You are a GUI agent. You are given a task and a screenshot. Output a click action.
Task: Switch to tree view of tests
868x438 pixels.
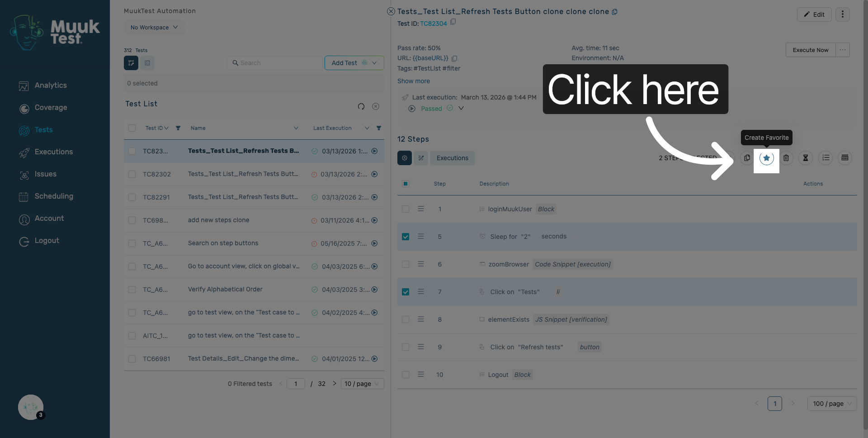tap(131, 63)
